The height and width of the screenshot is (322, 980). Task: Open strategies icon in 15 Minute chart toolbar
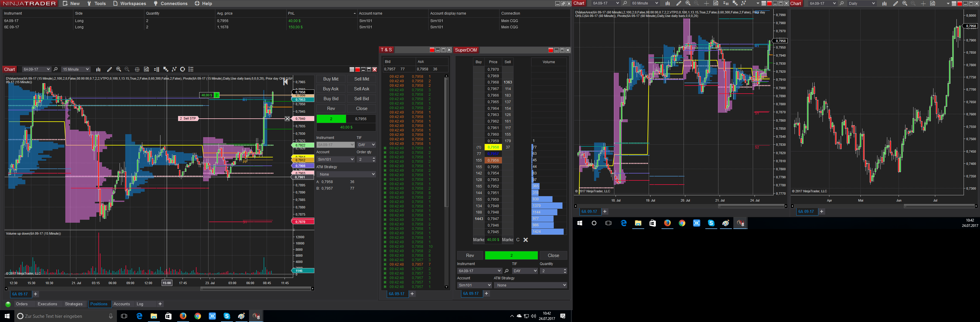pos(174,69)
